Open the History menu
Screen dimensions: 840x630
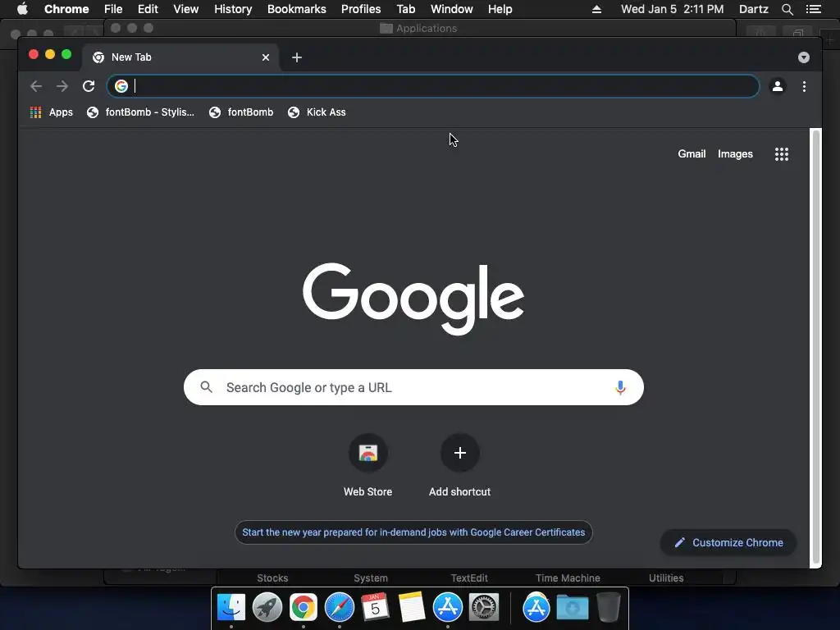233,9
